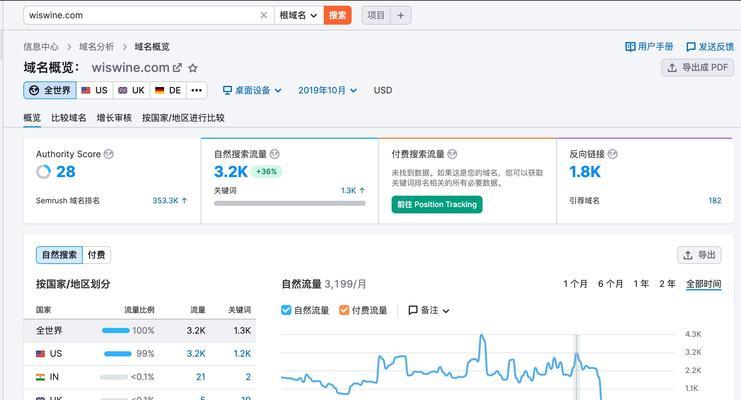The height and width of the screenshot is (400, 741).
Task: Click the 项目 button
Action: click(376, 15)
